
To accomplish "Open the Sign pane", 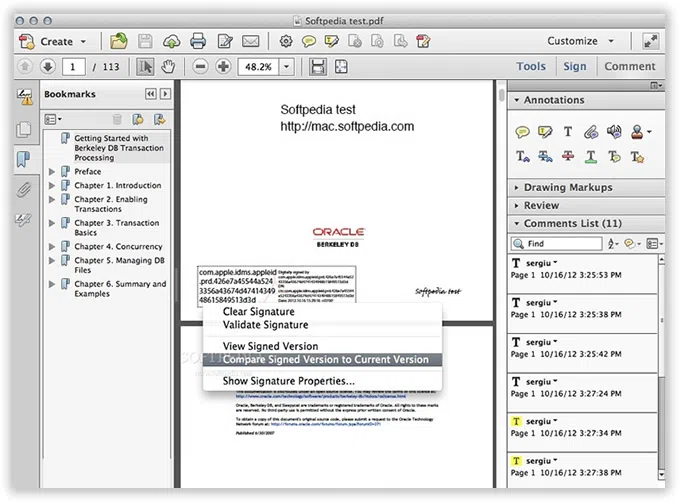I will coord(575,66).
